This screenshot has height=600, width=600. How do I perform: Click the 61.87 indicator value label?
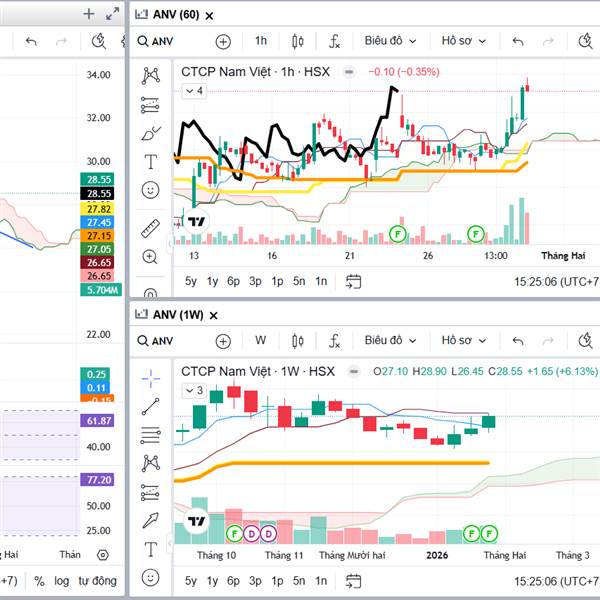coord(97,421)
